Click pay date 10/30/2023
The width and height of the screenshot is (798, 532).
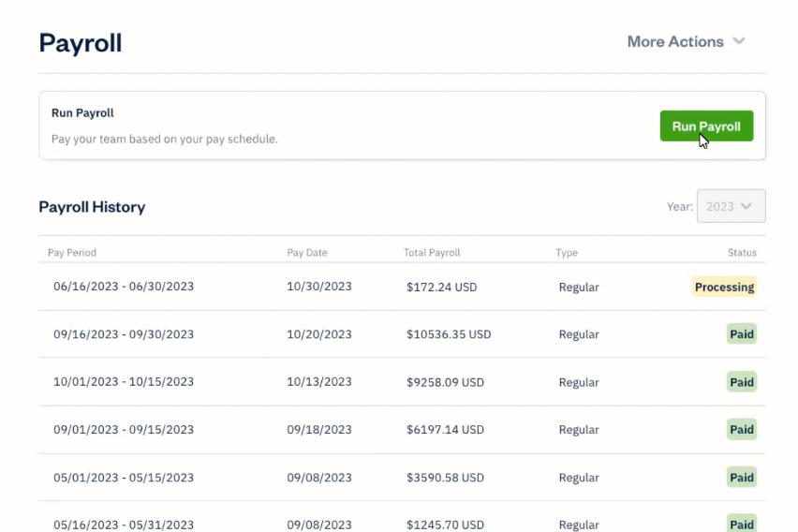tap(319, 286)
